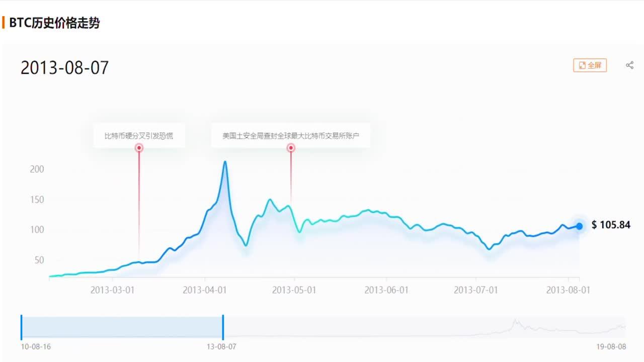Click the chart peak above 200 near 2013-04-01

[x=225, y=161]
